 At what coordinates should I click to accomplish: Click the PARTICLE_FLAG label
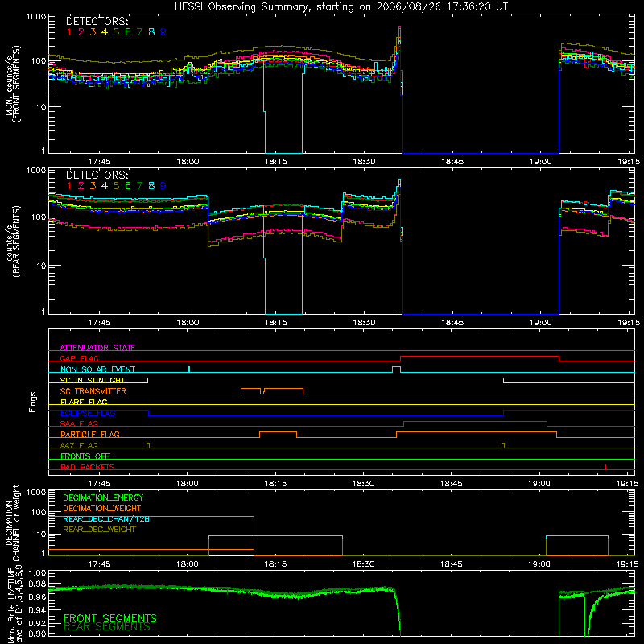pyautogui.click(x=90, y=435)
